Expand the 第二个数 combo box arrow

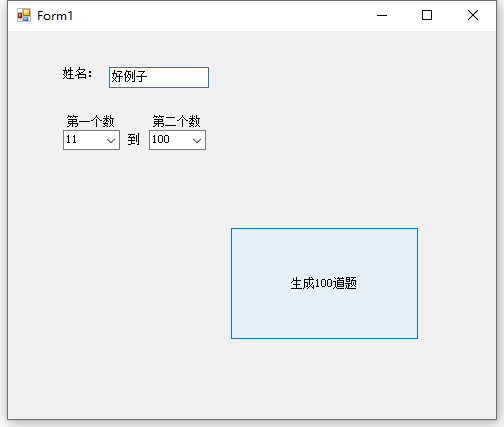197,140
